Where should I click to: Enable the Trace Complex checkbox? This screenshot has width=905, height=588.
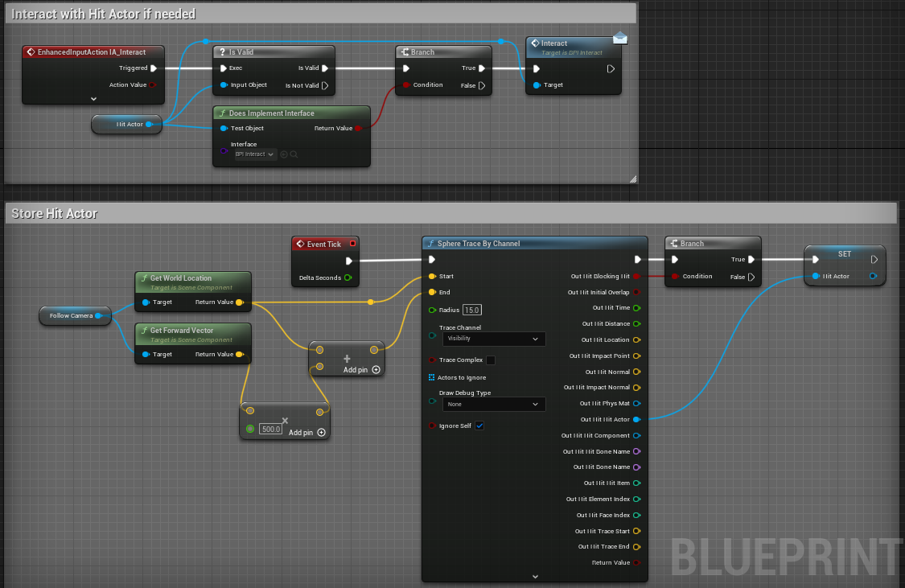(492, 361)
